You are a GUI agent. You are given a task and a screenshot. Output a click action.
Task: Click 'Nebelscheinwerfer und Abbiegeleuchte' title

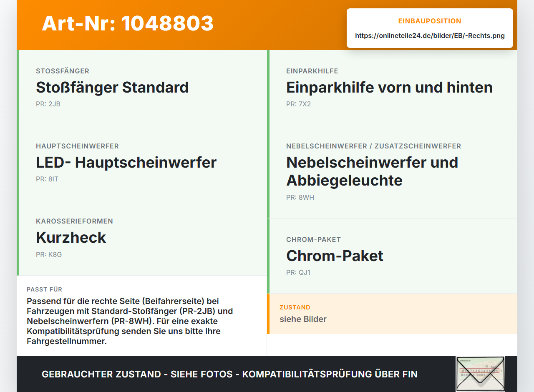[372, 171]
